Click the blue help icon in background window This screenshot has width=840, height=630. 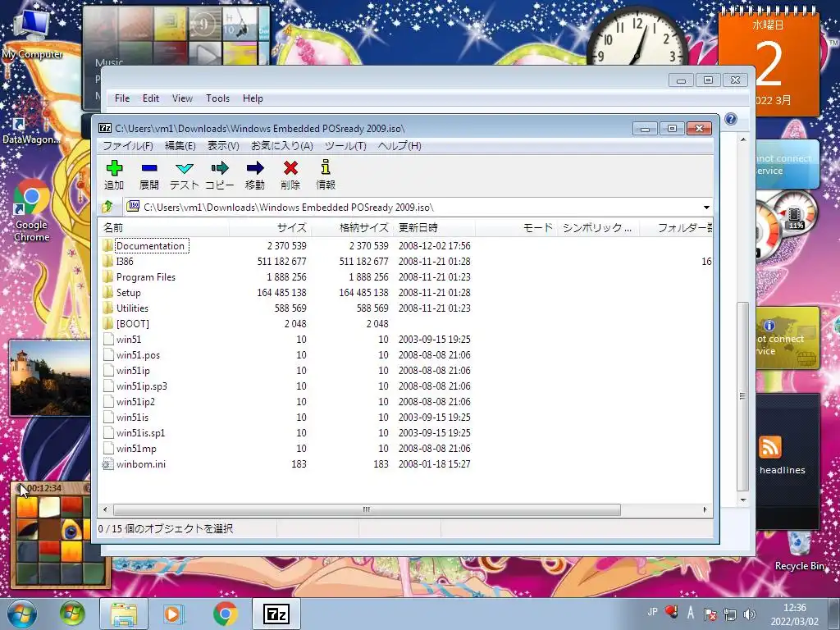pos(731,119)
